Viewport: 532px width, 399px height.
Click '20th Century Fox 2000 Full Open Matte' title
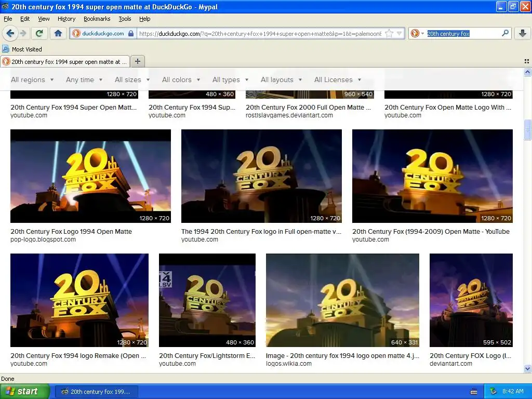[x=308, y=107]
